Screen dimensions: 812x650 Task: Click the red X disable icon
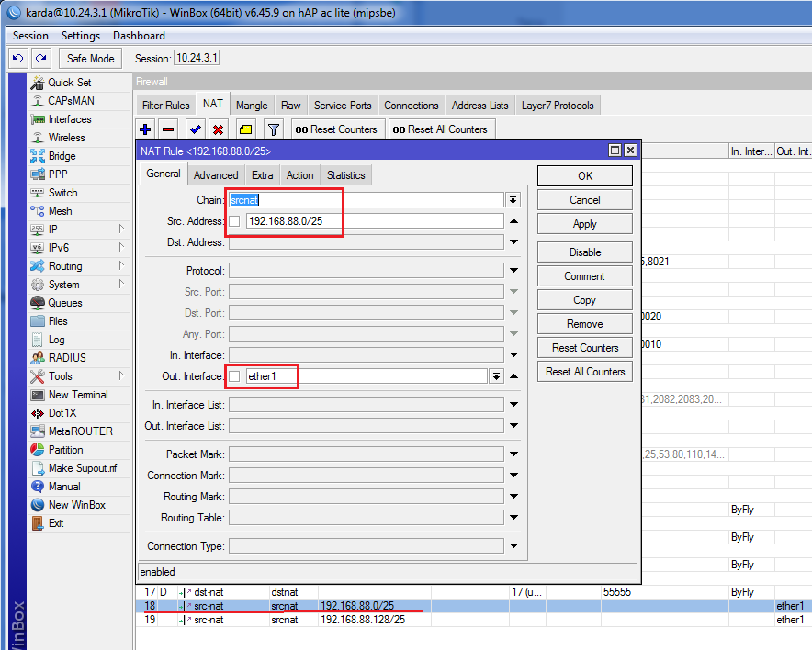pyautogui.click(x=218, y=129)
